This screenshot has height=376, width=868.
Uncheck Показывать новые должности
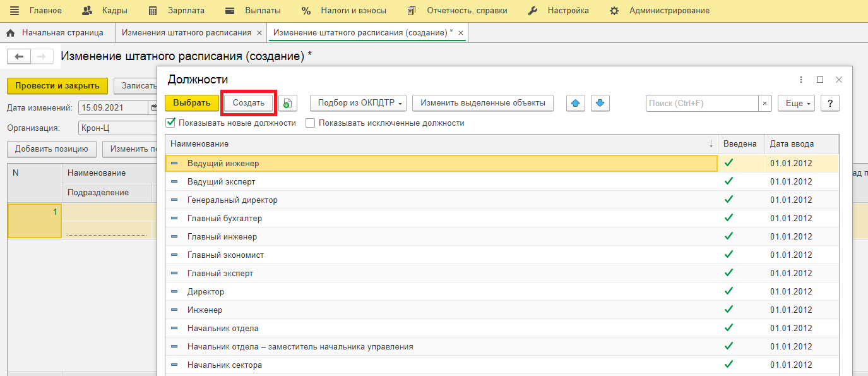click(170, 123)
